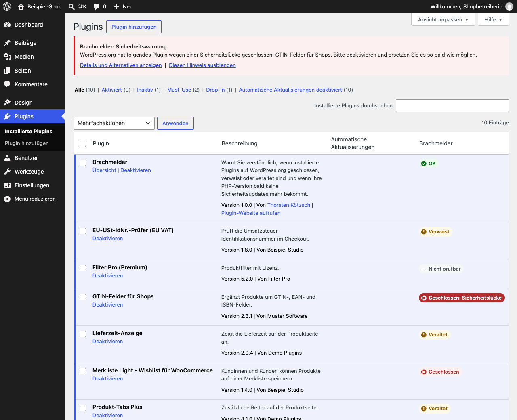Screen dimensions: 517x420
Task: Click Geschlossen: Sicherheitslücke red badge
Action: tap(462, 298)
